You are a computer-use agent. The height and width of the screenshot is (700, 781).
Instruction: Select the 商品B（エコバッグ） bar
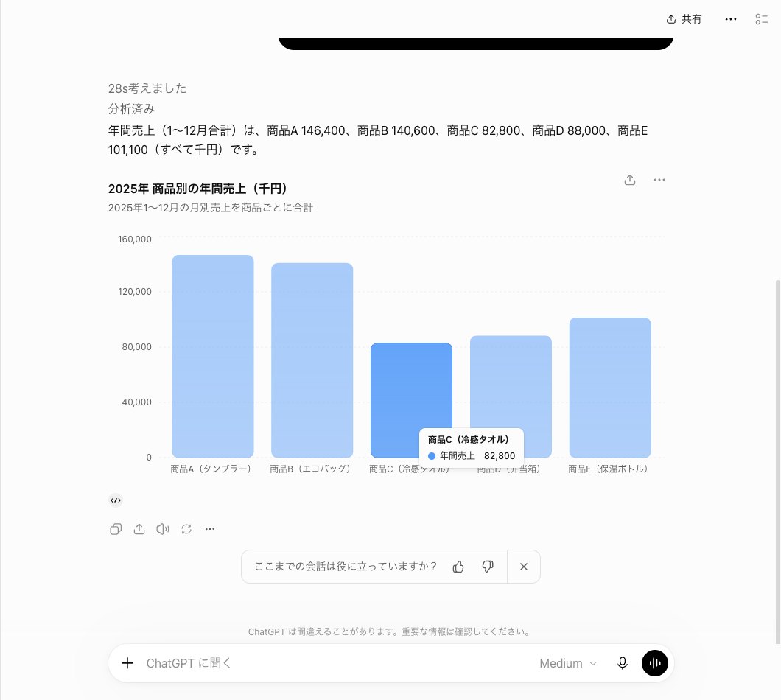312,360
